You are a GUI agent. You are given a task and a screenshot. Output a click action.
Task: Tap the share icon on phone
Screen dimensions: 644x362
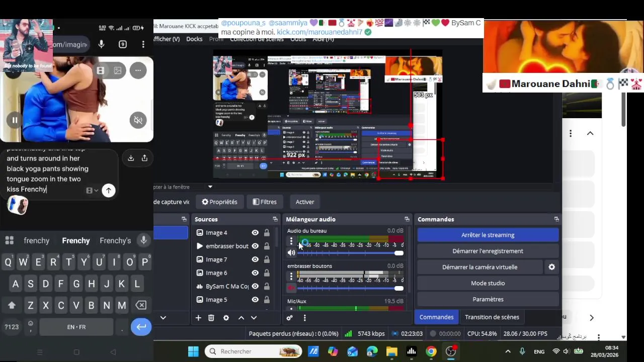pos(144,158)
